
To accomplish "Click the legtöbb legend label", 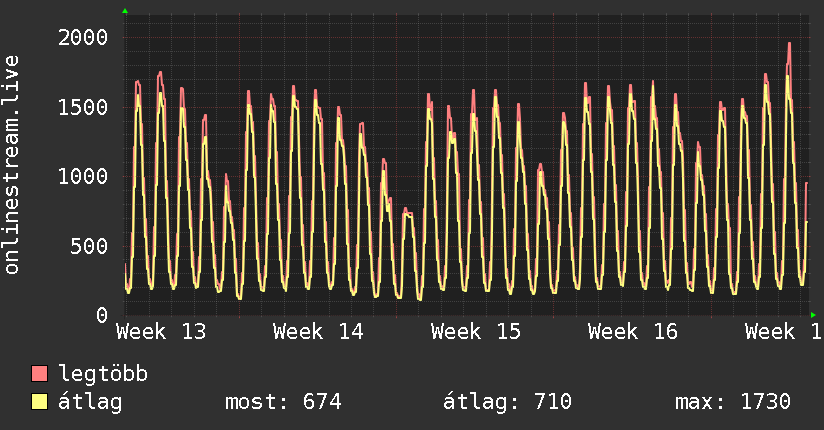I will pyautogui.click(x=103, y=373).
